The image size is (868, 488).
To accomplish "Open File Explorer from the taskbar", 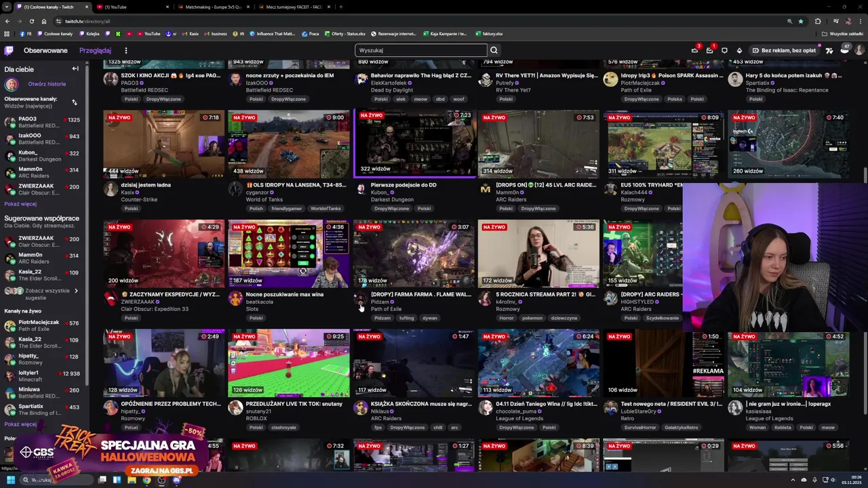I will point(132,480).
